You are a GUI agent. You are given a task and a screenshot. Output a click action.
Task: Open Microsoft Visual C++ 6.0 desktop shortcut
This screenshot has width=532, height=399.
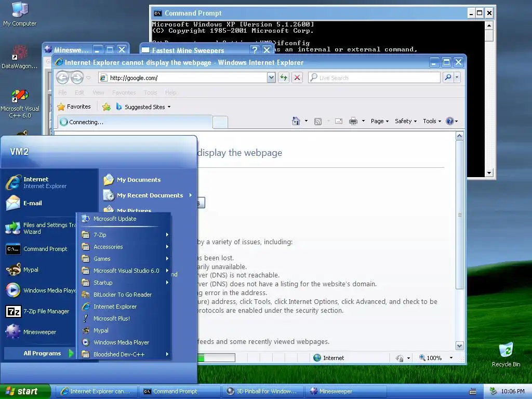(x=20, y=103)
